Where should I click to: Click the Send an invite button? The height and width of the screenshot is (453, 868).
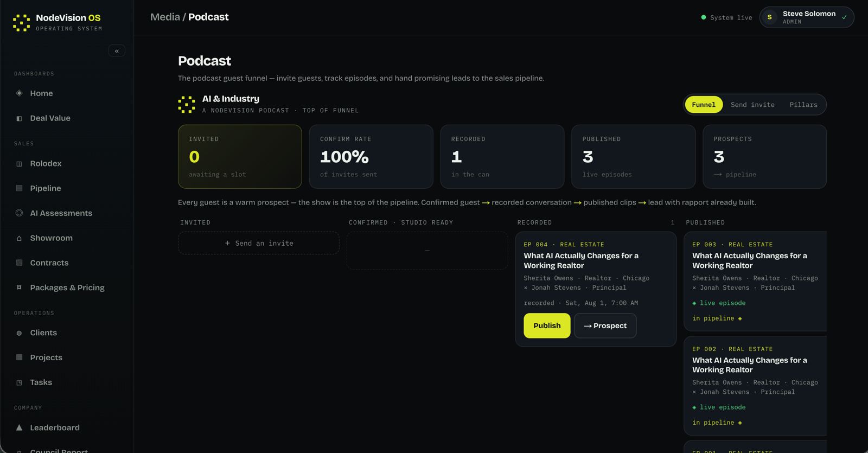tap(259, 243)
